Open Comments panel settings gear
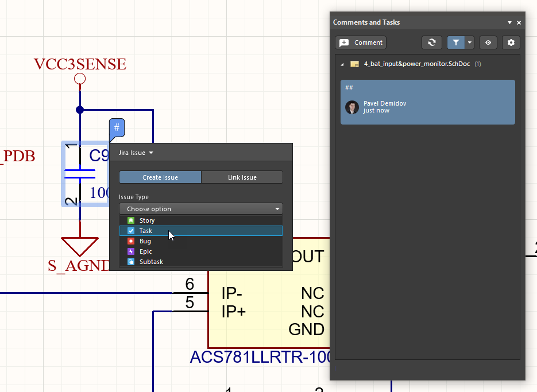 pyautogui.click(x=511, y=43)
